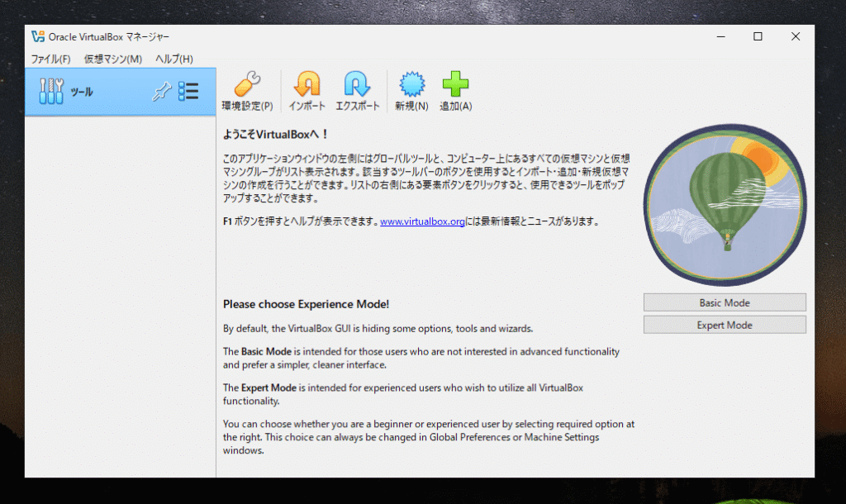This screenshot has width=846, height=504.
Task: Click 'Please choose Experience Mode!' heading
Action: pyautogui.click(x=306, y=304)
